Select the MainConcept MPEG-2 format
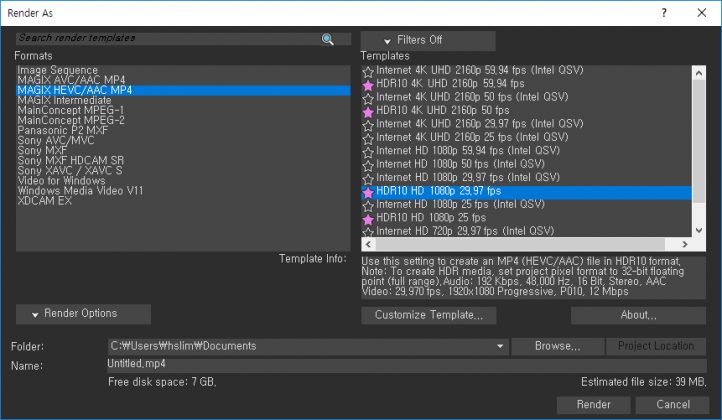Image resolution: width=722 pixels, height=420 pixels. (x=183, y=120)
